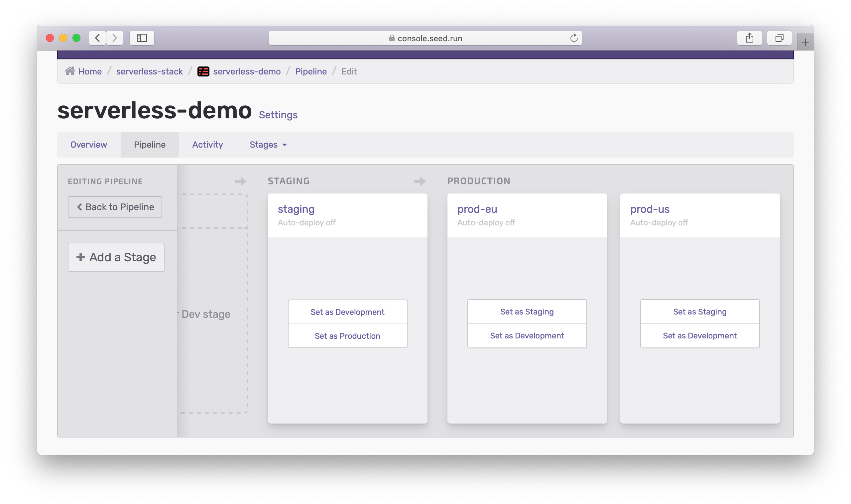Image resolution: width=851 pixels, height=504 pixels.
Task: Click Back to Pipeline button
Action: (115, 207)
